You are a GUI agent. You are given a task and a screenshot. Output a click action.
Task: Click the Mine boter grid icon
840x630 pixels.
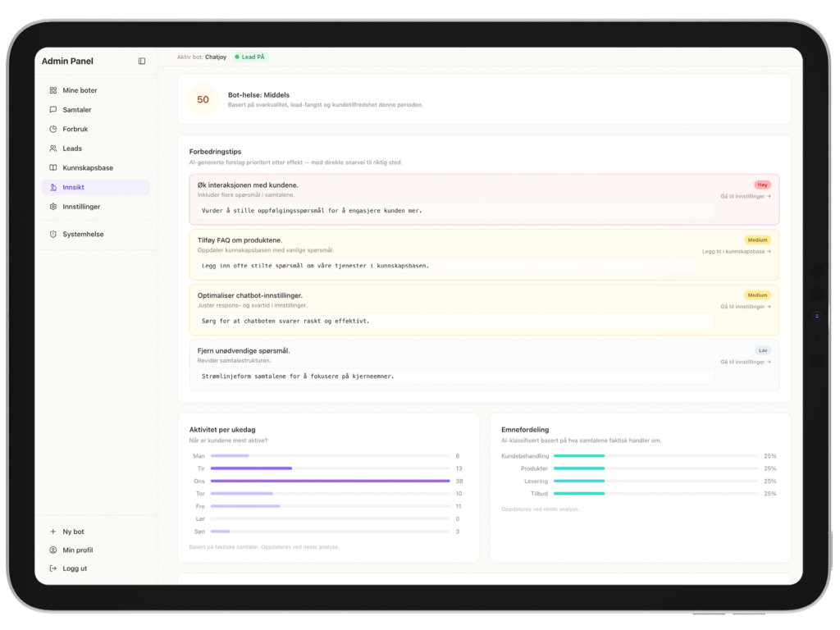point(53,90)
